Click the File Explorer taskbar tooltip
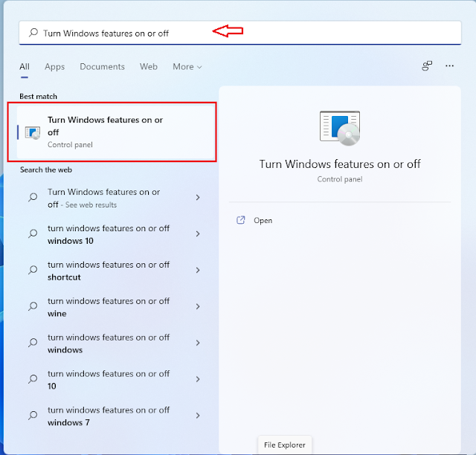The width and height of the screenshot is (476, 455). point(284,445)
